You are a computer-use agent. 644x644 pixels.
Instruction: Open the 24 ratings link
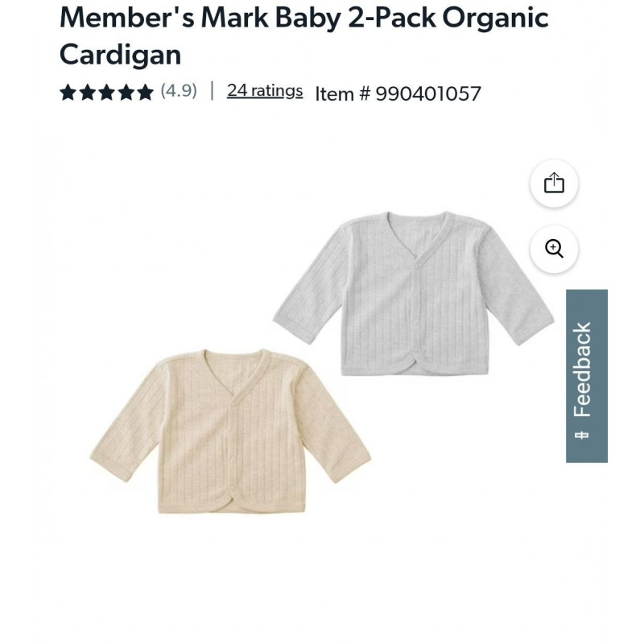point(265,91)
